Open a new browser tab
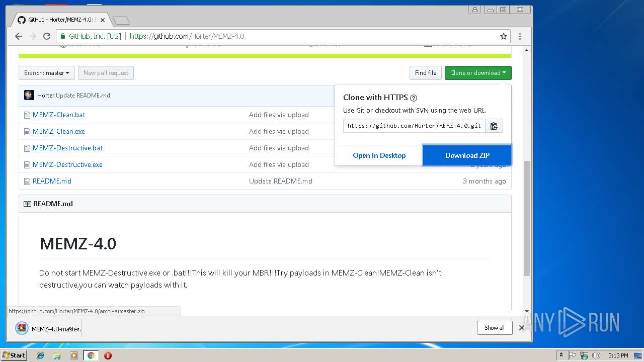Screen dimensions: 644x362 click(121, 20)
